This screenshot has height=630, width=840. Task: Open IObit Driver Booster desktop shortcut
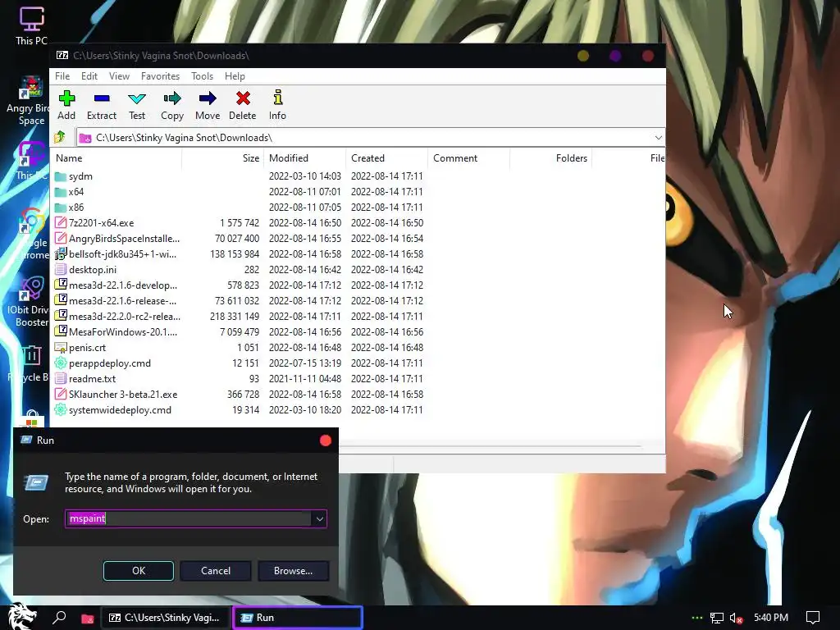[x=30, y=301]
